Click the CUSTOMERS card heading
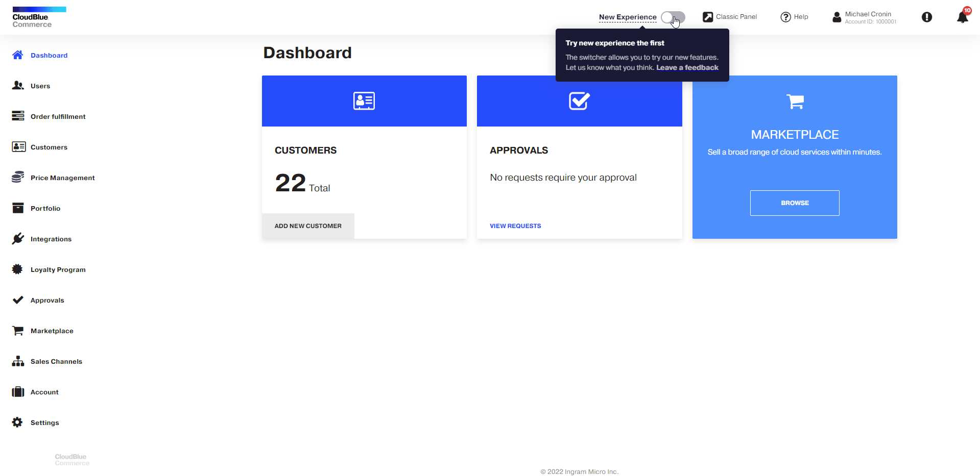This screenshot has height=476, width=980. tap(305, 151)
